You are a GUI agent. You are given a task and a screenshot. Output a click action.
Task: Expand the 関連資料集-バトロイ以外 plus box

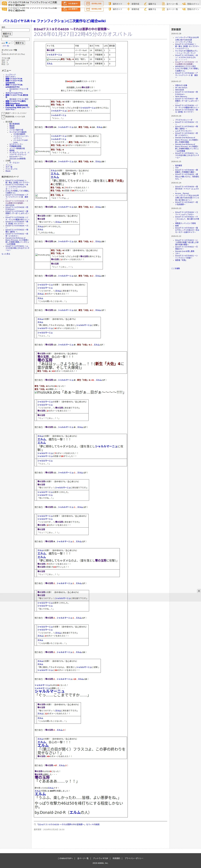(x=3, y=117)
